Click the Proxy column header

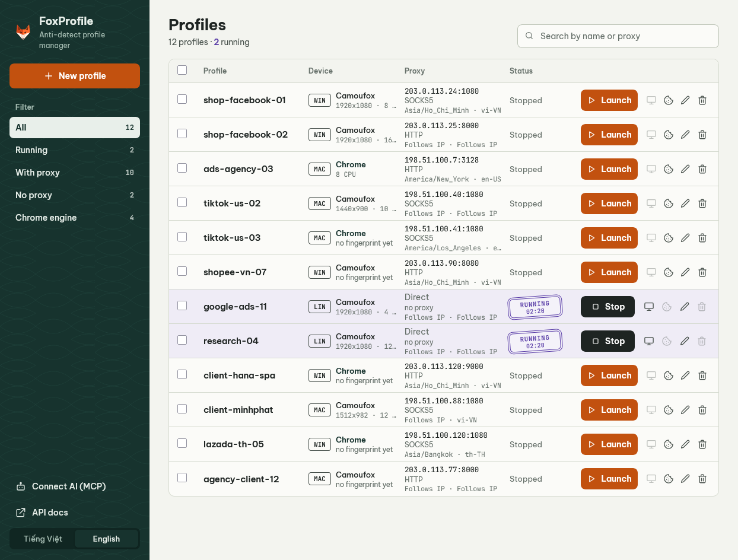(415, 71)
